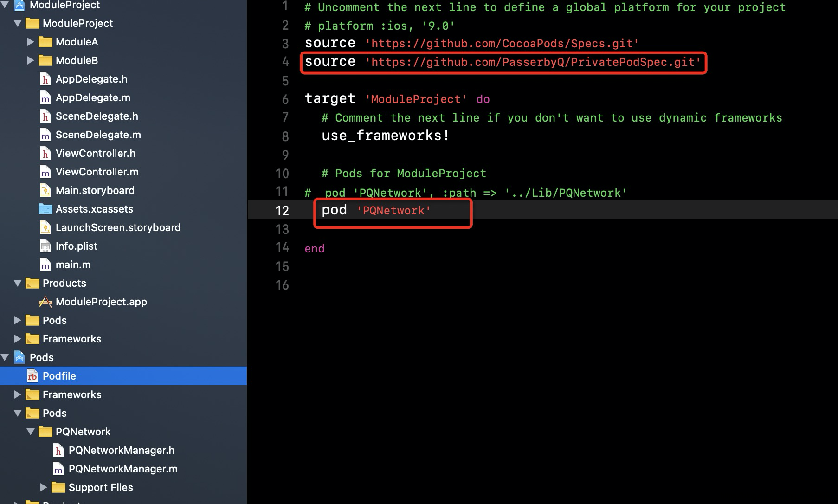Click the top ModuleProject project blueprint icon
This screenshot has width=838, height=504.
point(19,5)
